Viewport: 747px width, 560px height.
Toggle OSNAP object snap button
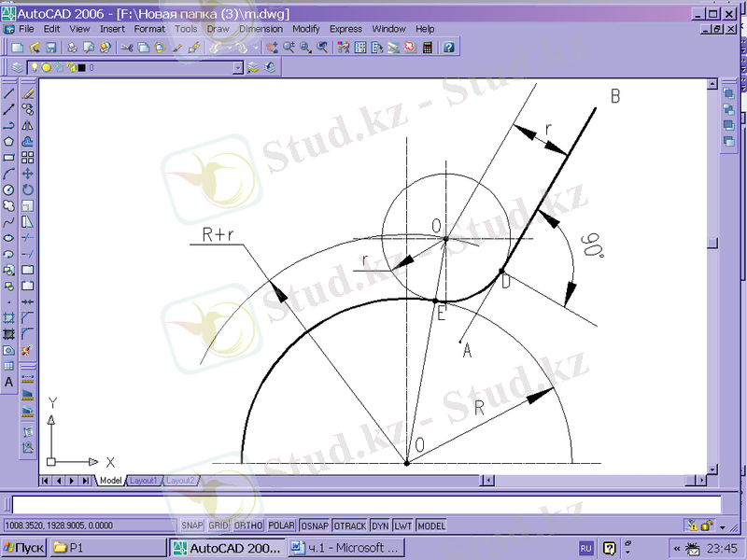tap(315, 526)
